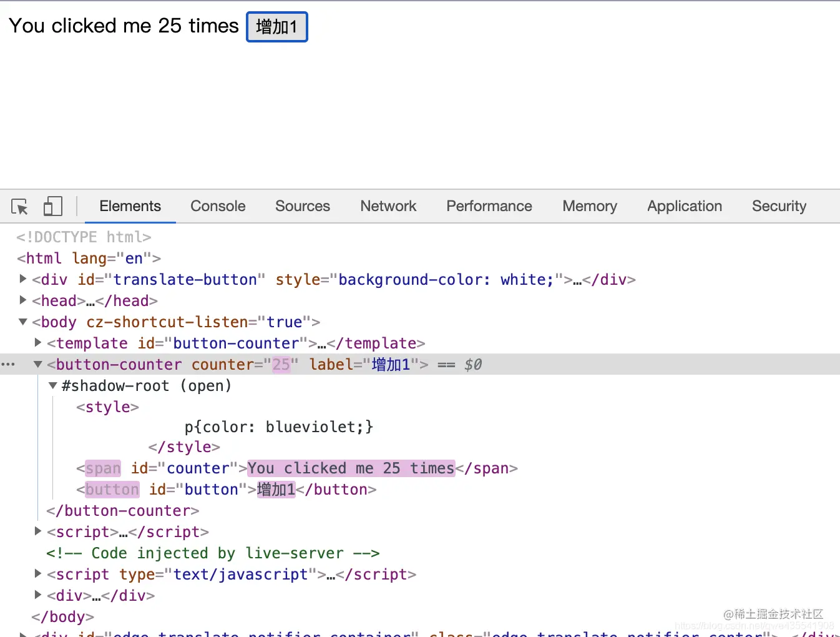Select the button id="button" row
This screenshot has height=637, width=840.
click(227, 490)
